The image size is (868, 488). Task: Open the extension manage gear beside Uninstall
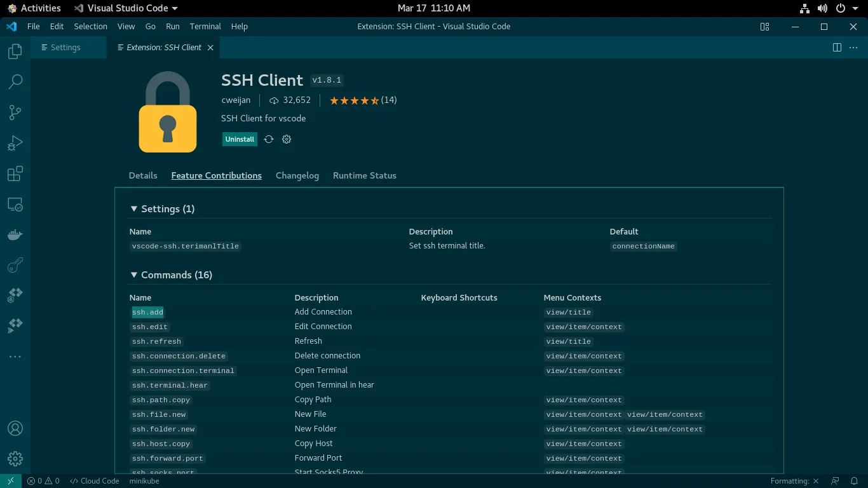point(287,139)
